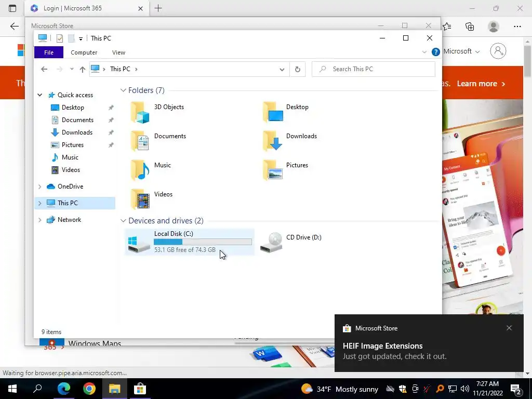Open the address bar history dropdown
The width and height of the screenshot is (532, 399).
tap(282, 69)
